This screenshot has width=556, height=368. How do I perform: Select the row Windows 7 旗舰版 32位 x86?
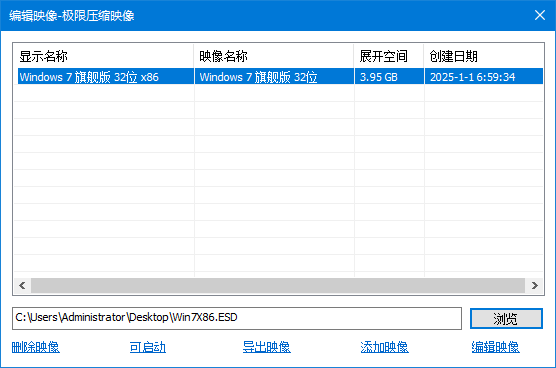(280, 76)
